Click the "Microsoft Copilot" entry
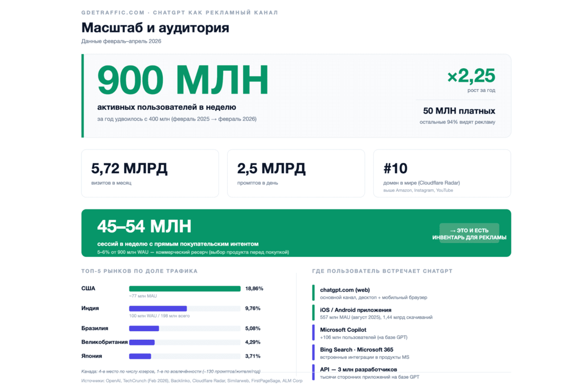The width and height of the screenshot is (571, 392). click(x=343, y=330)
